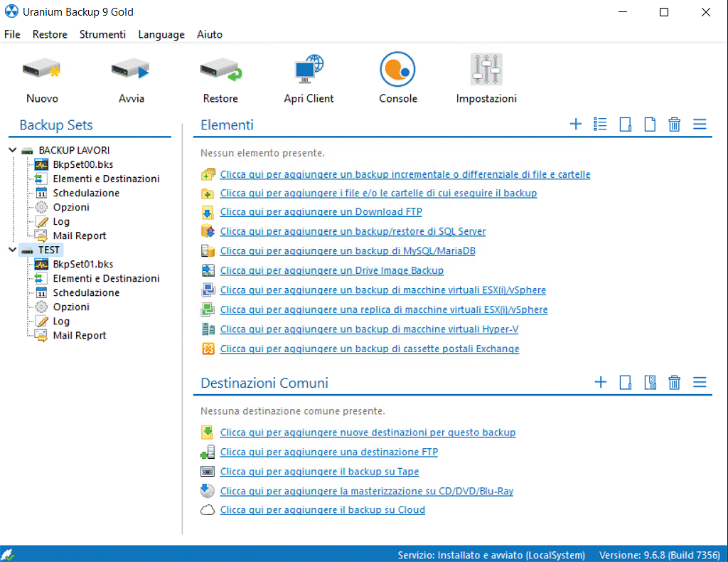Image resolution: width=728 pixels, height=562 pixels.
Task: Open the Language menu
Action: [x=161, y=34]
